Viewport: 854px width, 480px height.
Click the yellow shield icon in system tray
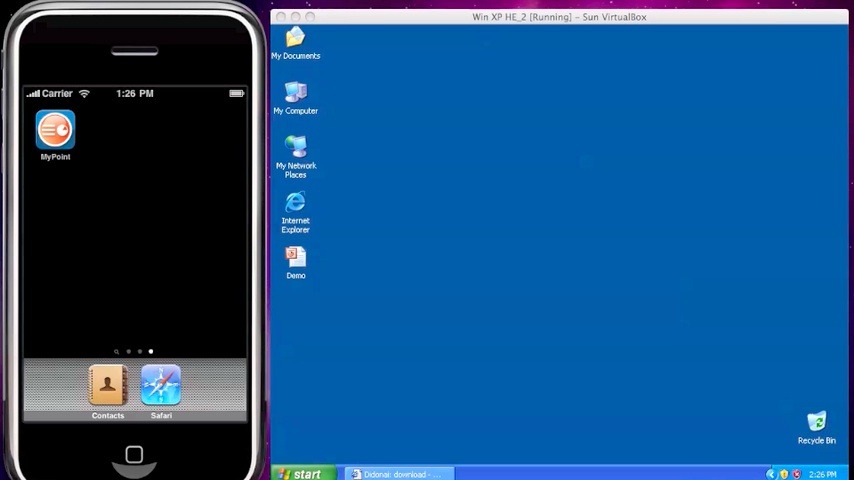[x=783, y=474]
